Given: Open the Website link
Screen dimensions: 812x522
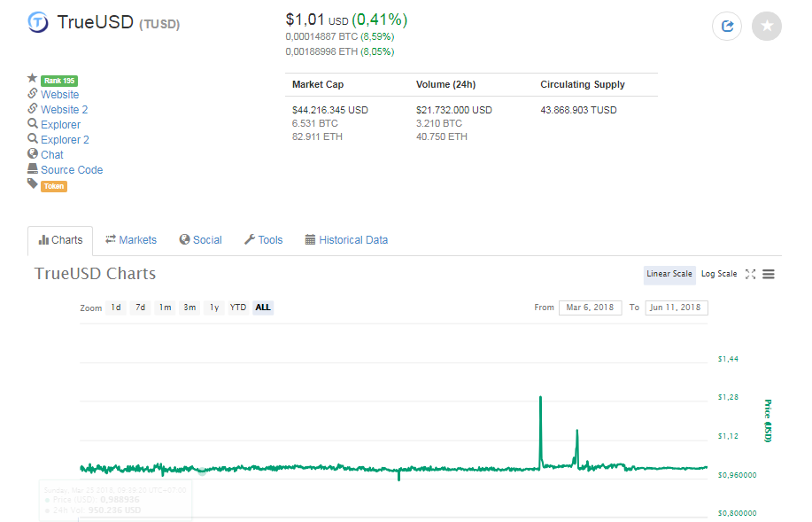Looking at the screenshot, I should click(60, 95).
